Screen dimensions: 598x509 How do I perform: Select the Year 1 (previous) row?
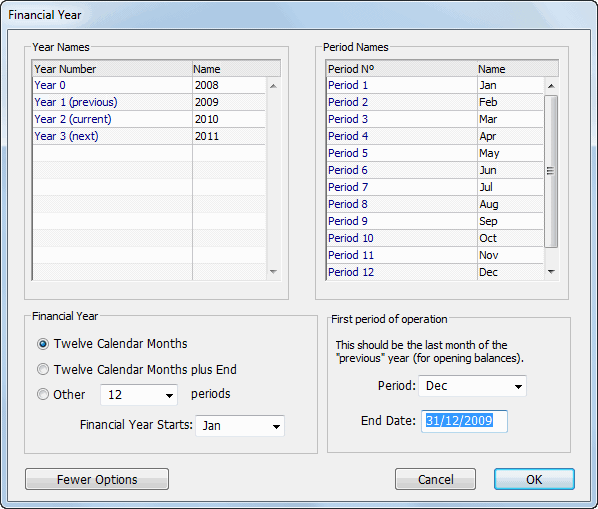point(149,102)
